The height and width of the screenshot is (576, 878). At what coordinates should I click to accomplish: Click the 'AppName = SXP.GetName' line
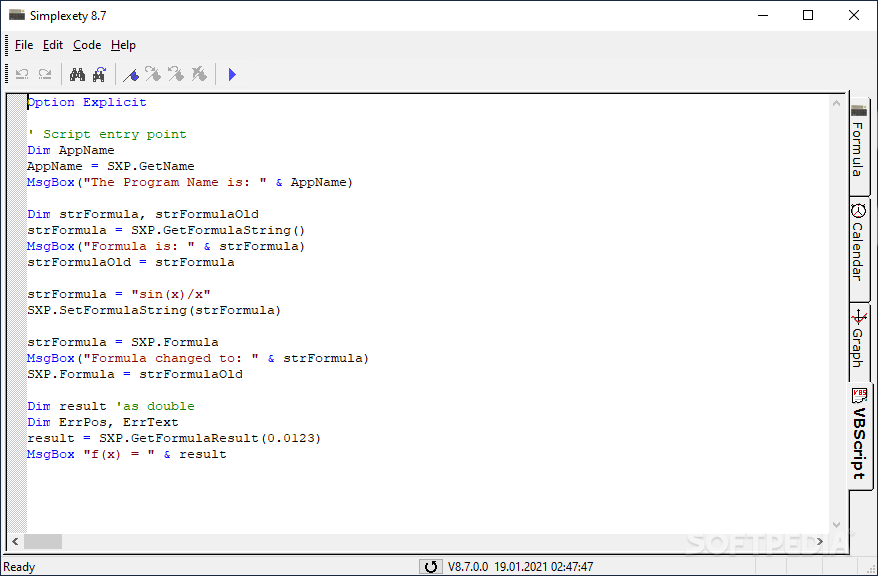coord(111,166)
